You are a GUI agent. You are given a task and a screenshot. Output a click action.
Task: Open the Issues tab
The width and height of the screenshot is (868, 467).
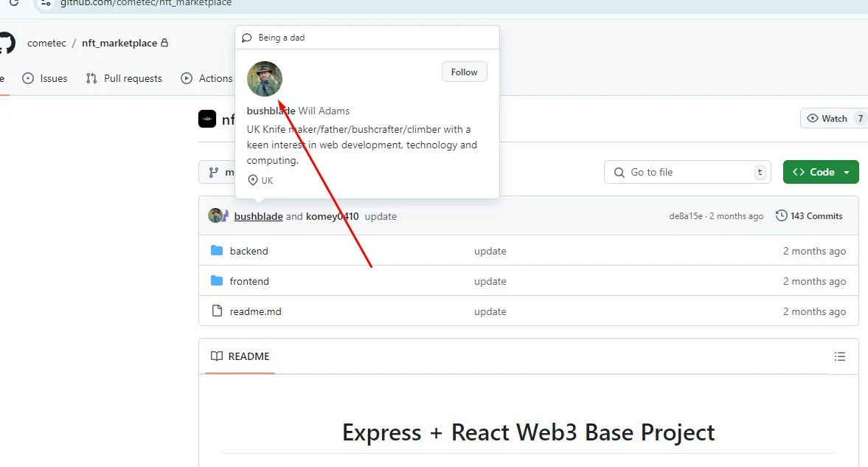45,79
